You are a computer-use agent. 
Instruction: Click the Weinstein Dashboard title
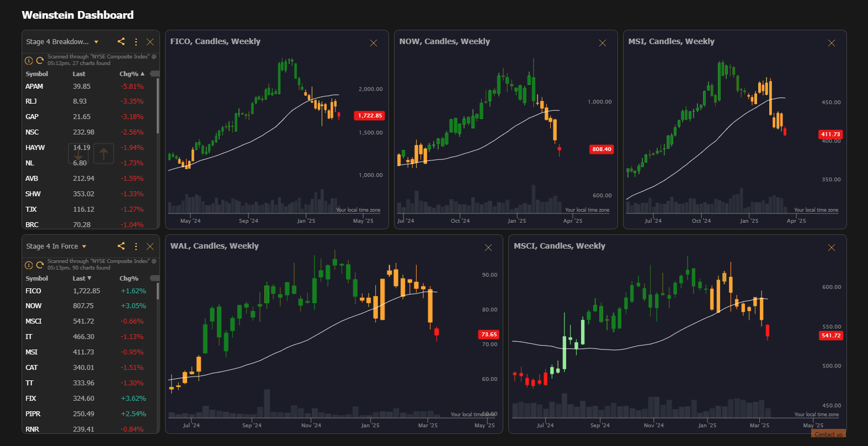(x=78, y=15)
